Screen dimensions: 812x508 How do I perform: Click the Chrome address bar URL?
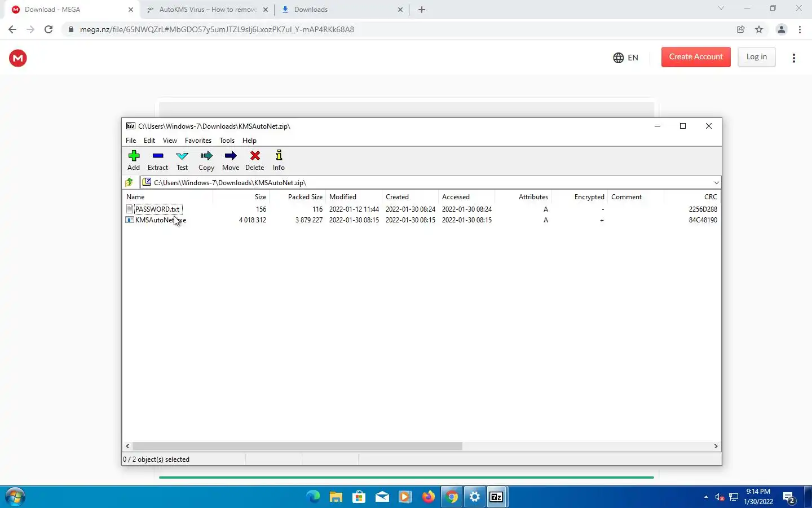point(217,29)
